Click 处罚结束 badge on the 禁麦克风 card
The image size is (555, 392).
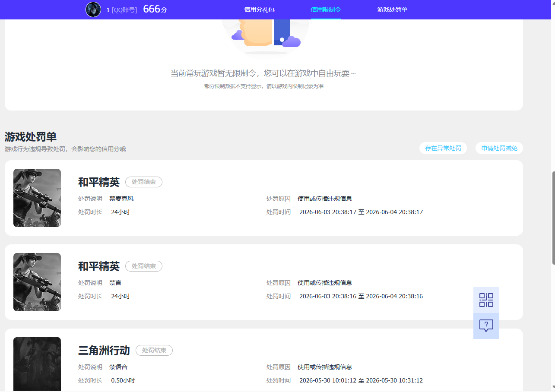pos(144,182)
